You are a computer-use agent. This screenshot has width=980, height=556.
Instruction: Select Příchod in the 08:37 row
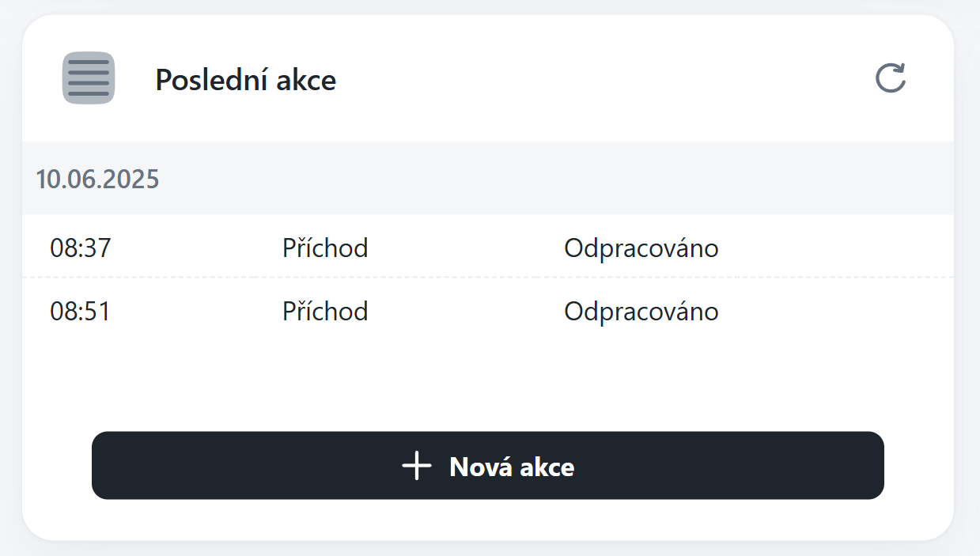point(325,248)
